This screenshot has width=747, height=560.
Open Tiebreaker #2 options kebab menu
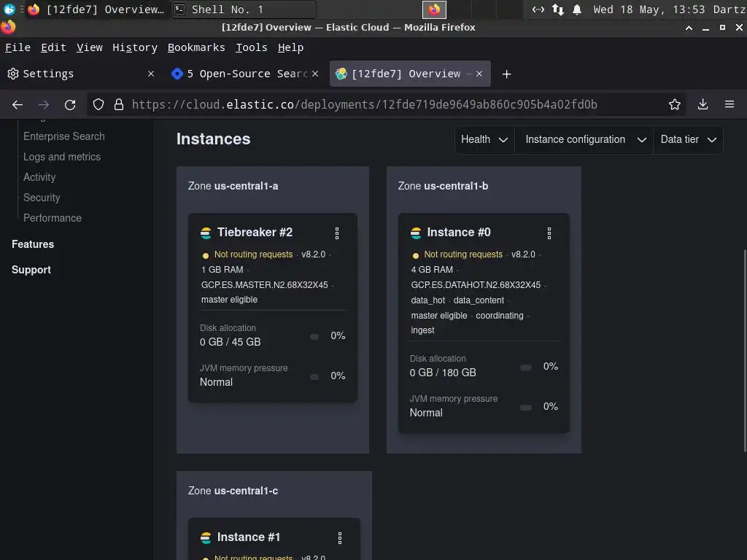coord(337,233)
